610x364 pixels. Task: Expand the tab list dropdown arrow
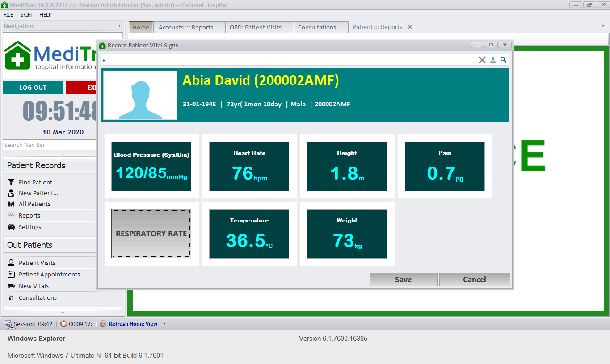tap(603, 26)
